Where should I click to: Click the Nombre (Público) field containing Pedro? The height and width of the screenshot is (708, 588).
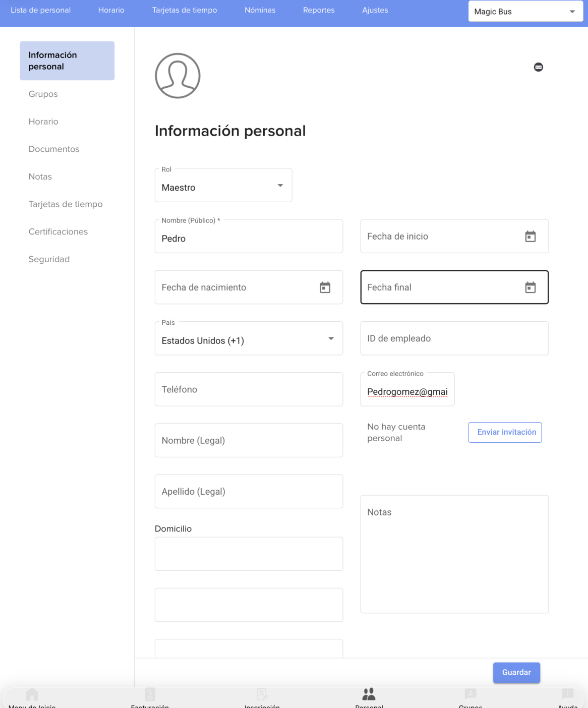[x=249, y=236]
